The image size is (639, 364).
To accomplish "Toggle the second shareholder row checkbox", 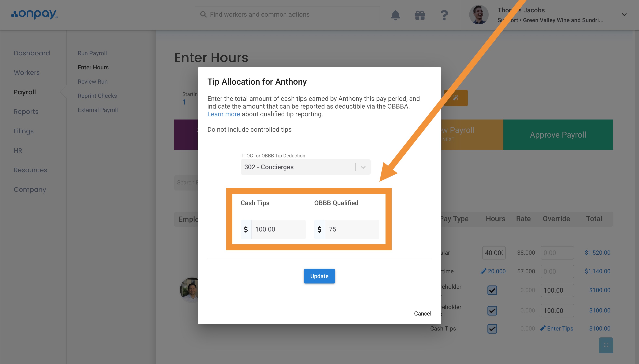I will click(x=492, y=310).
